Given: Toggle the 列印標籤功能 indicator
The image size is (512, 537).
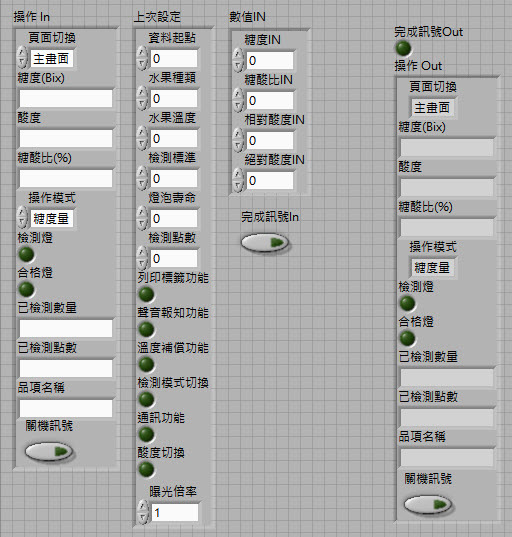Looking at the screenshot, I should [146, 294].
